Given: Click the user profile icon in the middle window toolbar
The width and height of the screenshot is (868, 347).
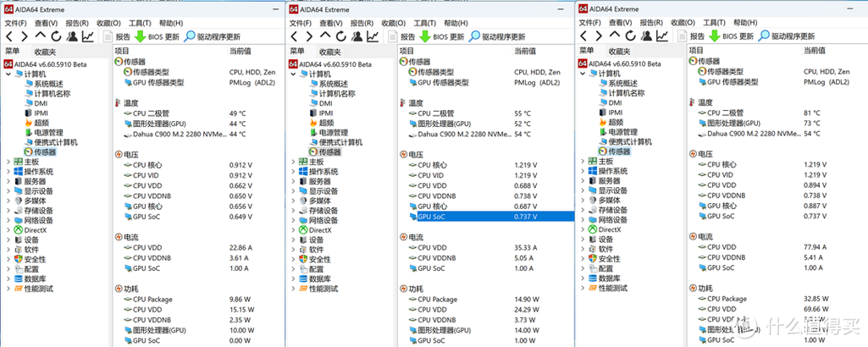Looking at the screenshot, I should pyautogui.click(x=357, y=36).
